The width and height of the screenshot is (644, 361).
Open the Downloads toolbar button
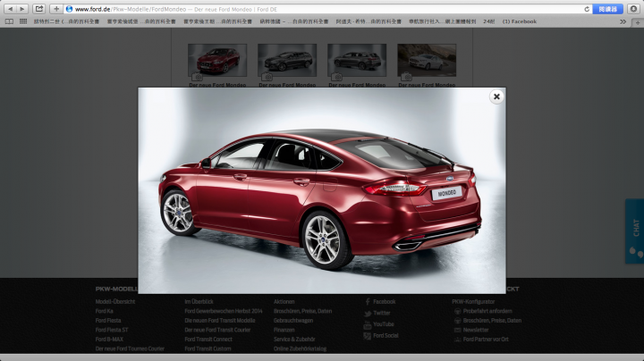[634, 9]
